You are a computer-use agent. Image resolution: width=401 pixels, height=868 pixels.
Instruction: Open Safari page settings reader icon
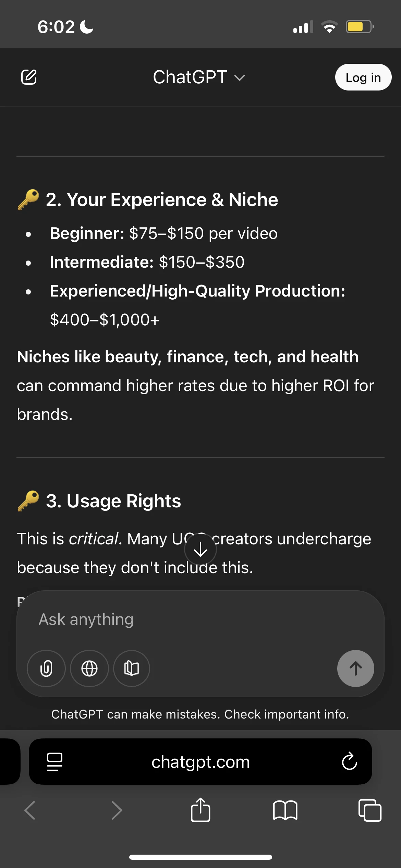[x=54, y=762]
